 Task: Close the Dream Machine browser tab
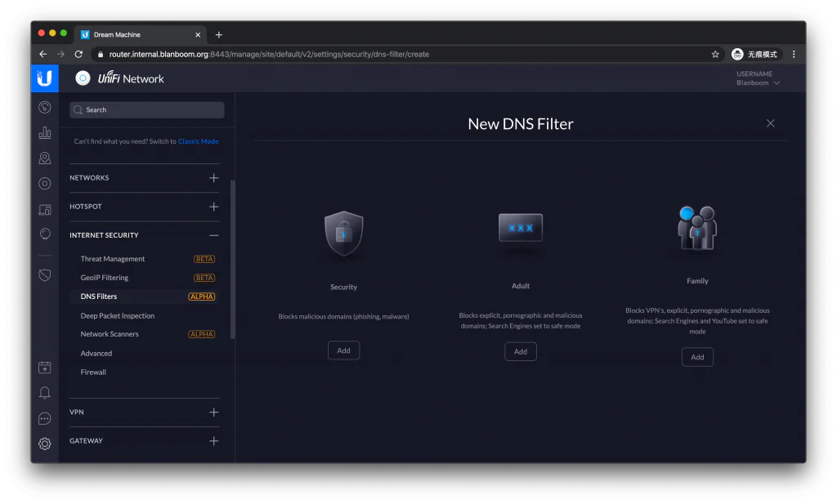click(198, 34)
